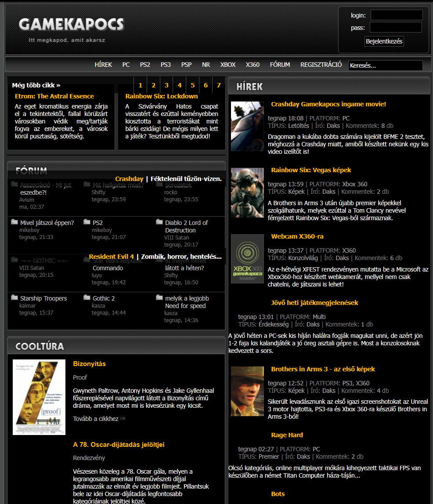This screenshot has width=433, height=504.
Task: Click the folder icon beside Mivel játszol éppen?
Action: 14,222
